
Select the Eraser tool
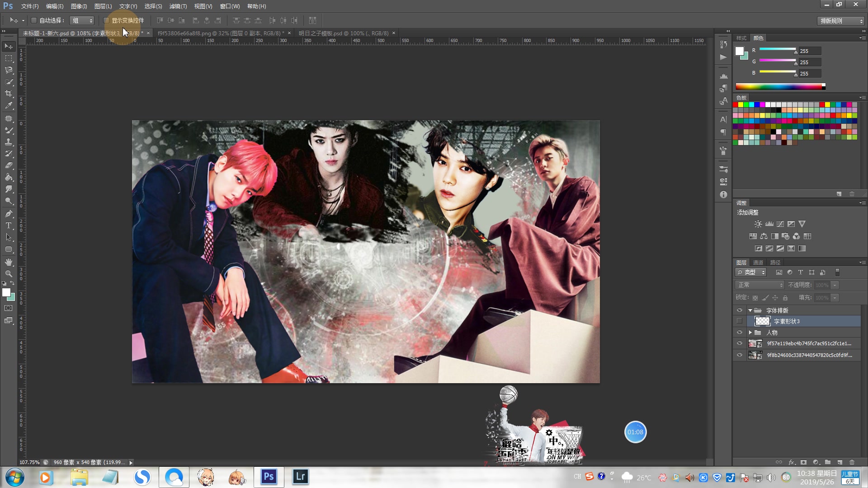click(x=9, y=165)
